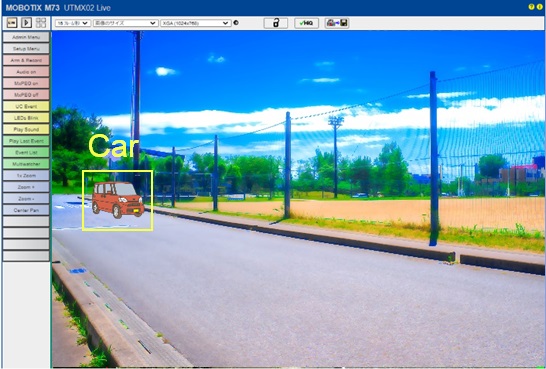Image resolution: width=546 pixels, height=369 pixels.
Task: Click the Arm & Record softbutton
Action: click(26, 60)
